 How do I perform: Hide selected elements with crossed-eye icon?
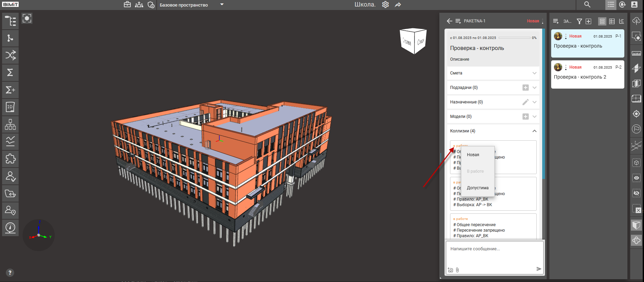pos(636,193)
